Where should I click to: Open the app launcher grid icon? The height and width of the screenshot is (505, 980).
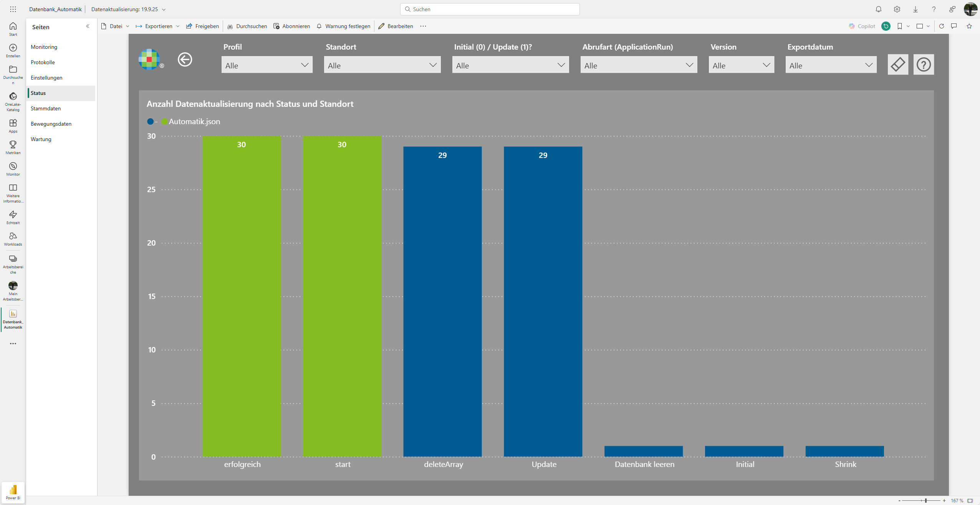pyautogui.click(x=13, y=9)
